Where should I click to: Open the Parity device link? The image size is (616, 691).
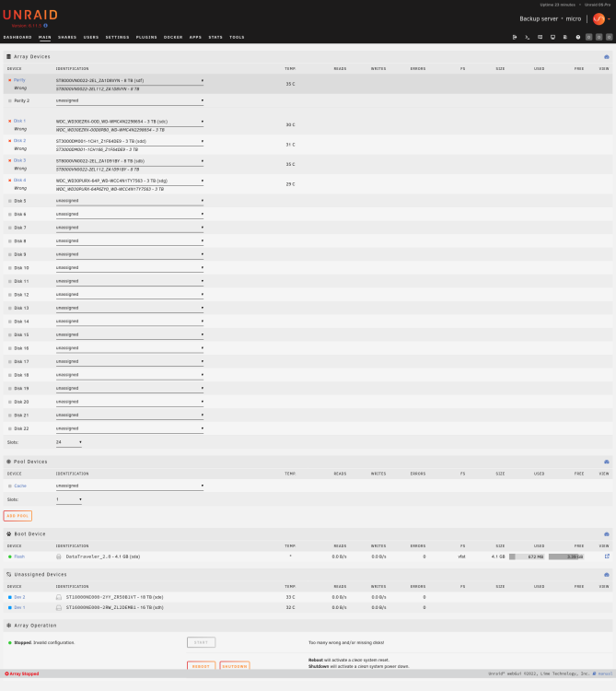coord(19,80)
